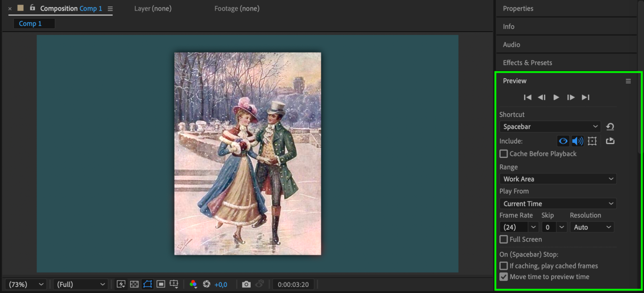The image size is (644, 293).
Task: Open grid and guide options
Action: point(174,284)
